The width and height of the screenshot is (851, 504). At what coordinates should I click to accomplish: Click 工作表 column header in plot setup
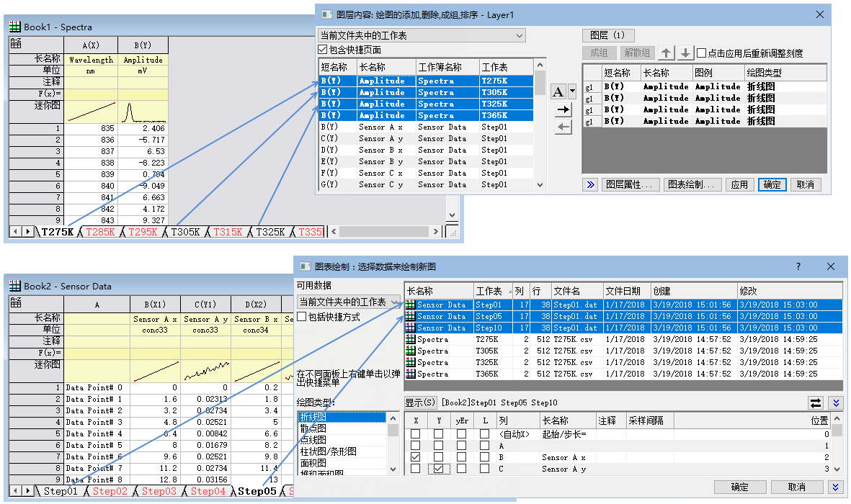point(493,292)
